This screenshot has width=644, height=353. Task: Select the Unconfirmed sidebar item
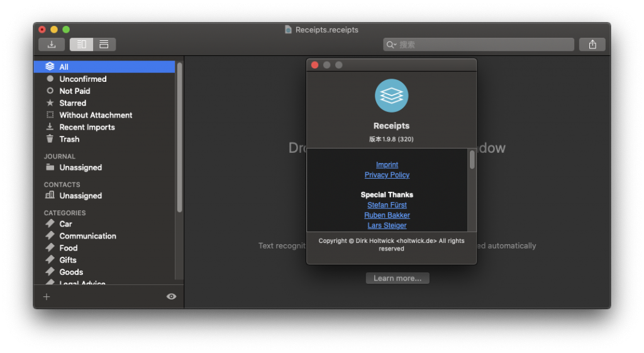pyautogui.click(x=104, y=79)
